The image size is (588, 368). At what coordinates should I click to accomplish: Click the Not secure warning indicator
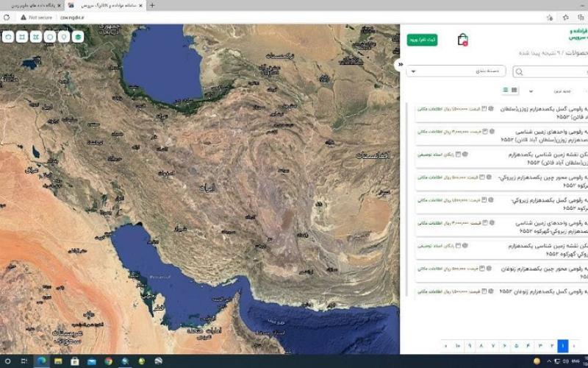pos(36,17)
